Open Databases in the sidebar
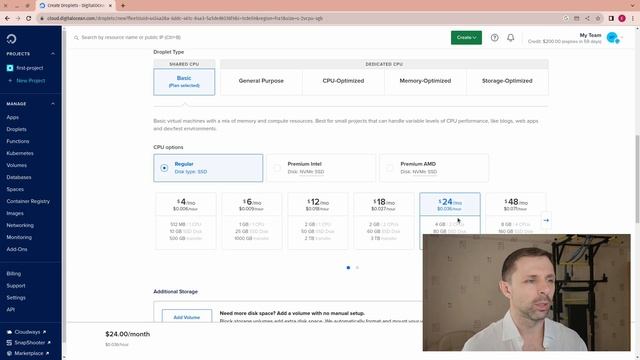The image size is (640, 360). (x=19, y=178)
